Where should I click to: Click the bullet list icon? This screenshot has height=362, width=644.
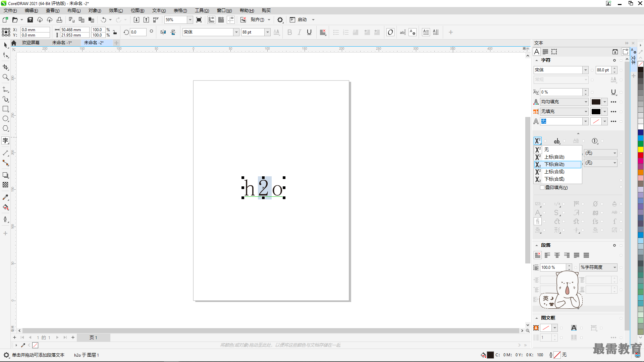(336, 32)
